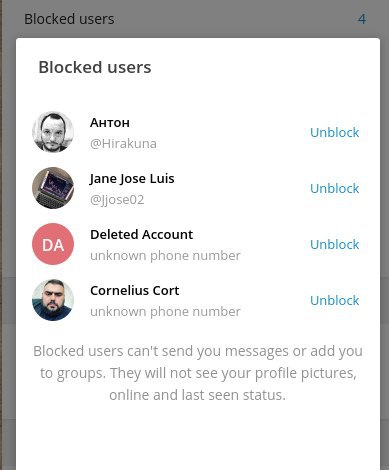The width and height of the screenshot is (389, 470).
Task: Unblock the user Антон
Action: [334, 132]
